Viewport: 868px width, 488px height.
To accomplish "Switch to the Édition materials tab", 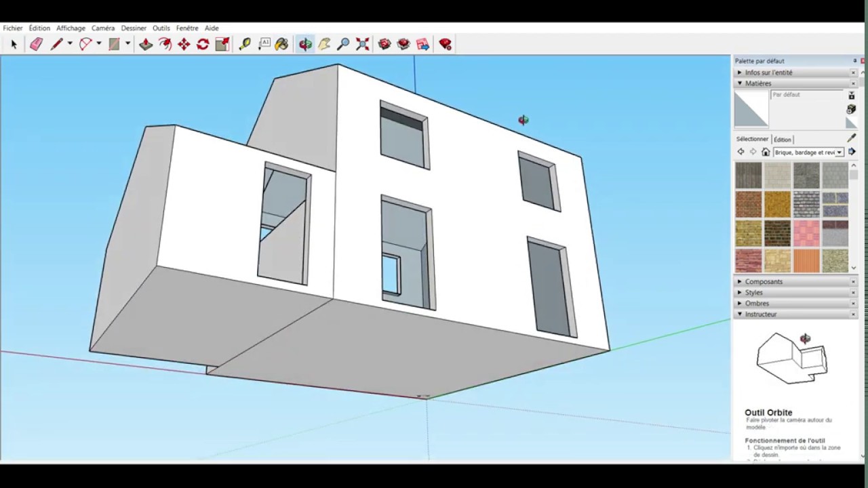I will (x=782, y=140).
